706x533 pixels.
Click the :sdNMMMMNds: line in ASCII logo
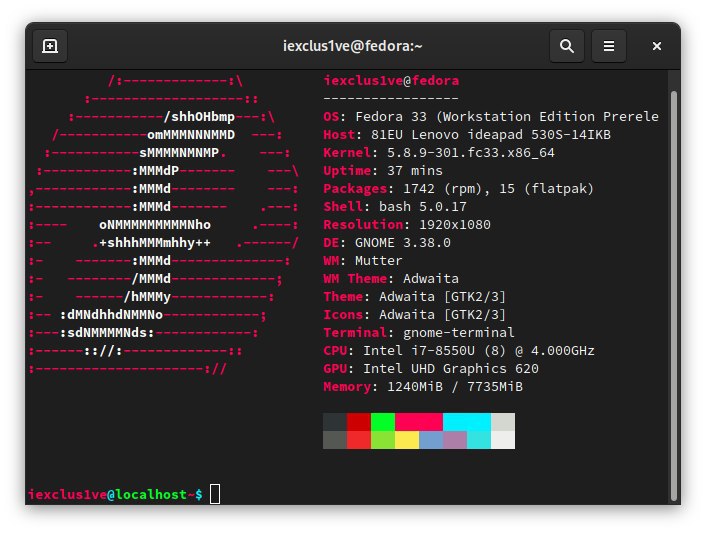(x=107, y=333)
